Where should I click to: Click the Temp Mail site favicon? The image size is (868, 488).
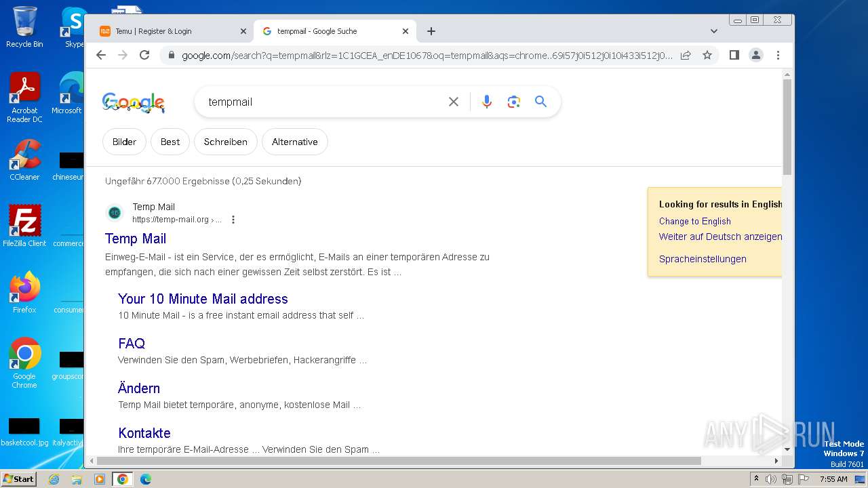tap(115, 213)
